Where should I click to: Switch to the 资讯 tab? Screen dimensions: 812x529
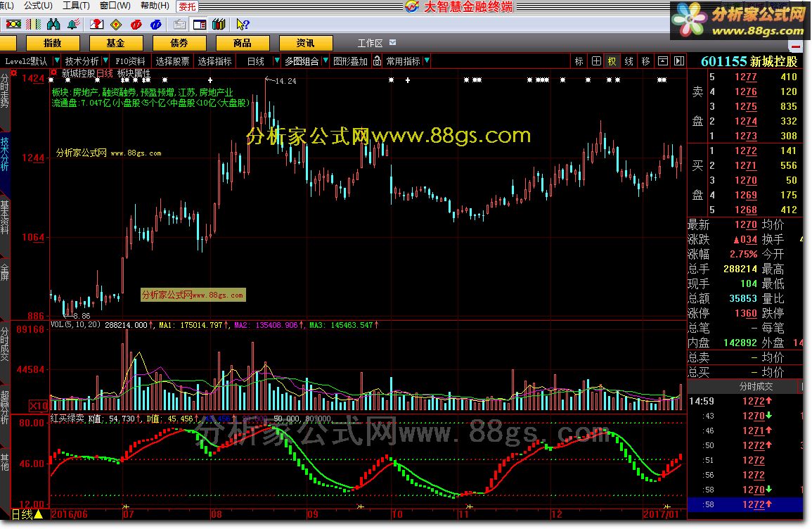(306, 43)
